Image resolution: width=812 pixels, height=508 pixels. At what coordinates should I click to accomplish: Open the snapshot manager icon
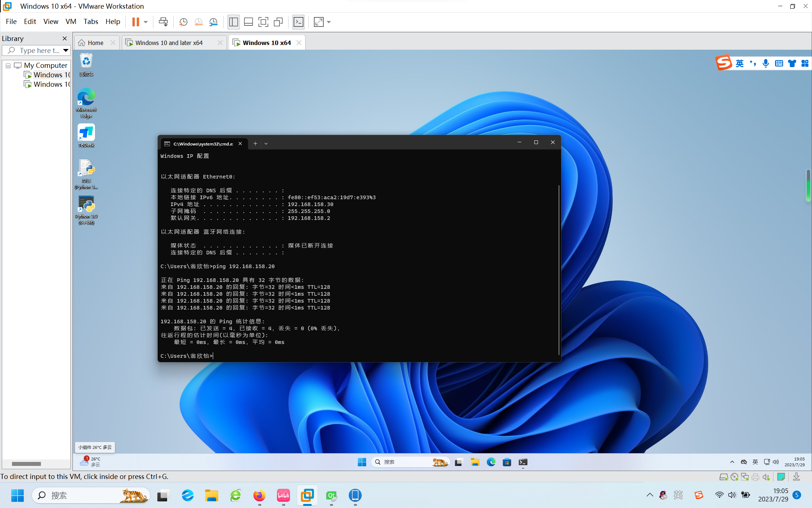coord(214,22)
